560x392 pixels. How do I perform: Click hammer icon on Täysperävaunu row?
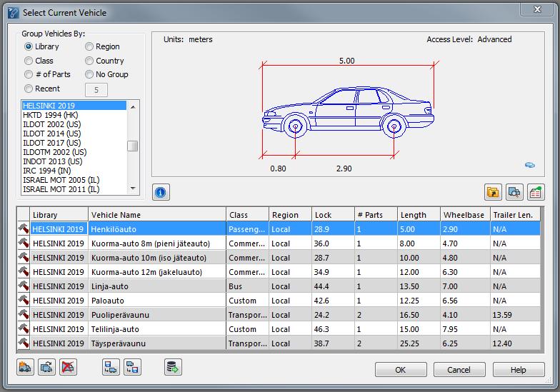[24, 343]
